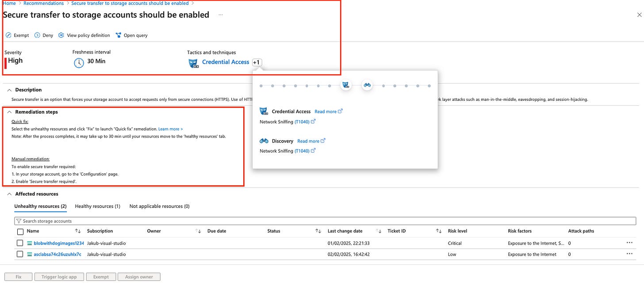Viewport: 644px width, 287px height.
Task: Click the Fix button
Action: 19,277
